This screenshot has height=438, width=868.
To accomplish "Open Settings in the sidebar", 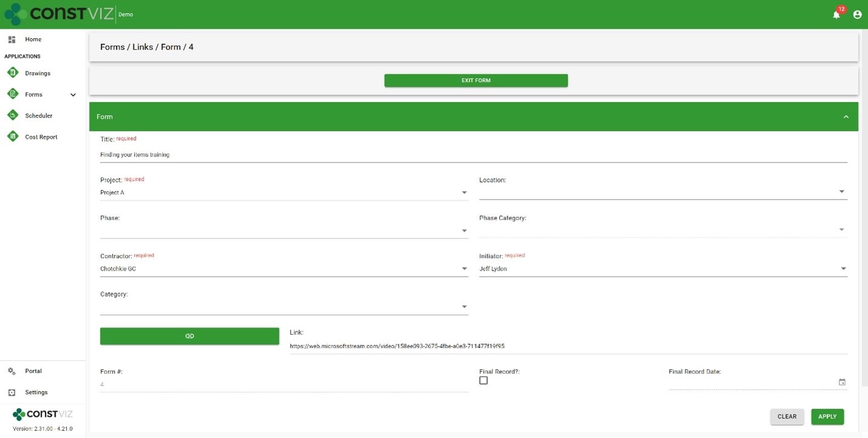I will click(x=36, y=393).
